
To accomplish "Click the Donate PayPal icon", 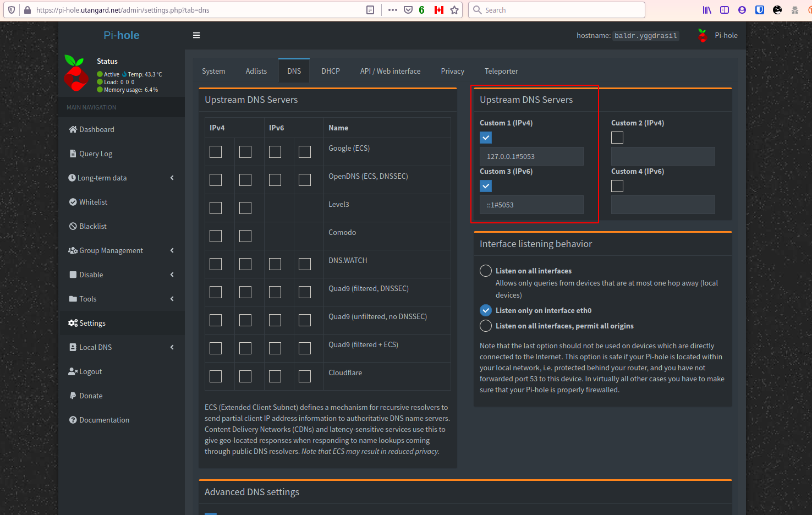I will [73, 396].
